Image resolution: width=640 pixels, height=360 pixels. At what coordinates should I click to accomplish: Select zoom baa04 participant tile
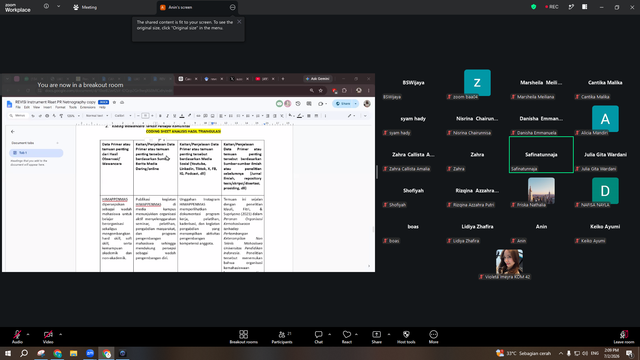pyautogui.click(x=477, y=83)
